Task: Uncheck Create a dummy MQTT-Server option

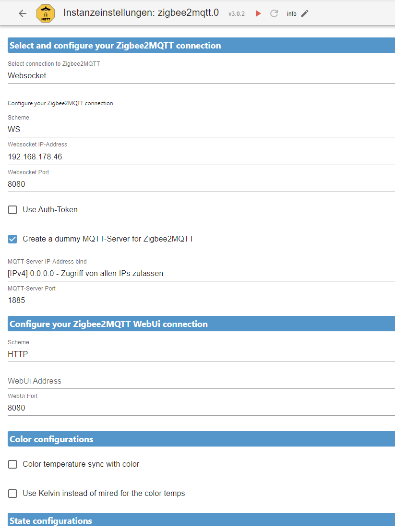Action: coord(12,239)
